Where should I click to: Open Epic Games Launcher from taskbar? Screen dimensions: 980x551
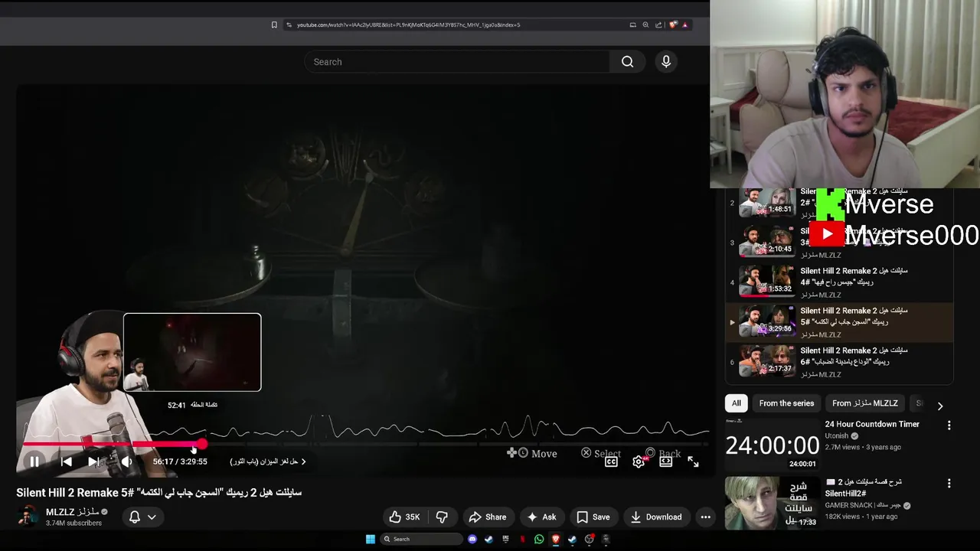505,539
